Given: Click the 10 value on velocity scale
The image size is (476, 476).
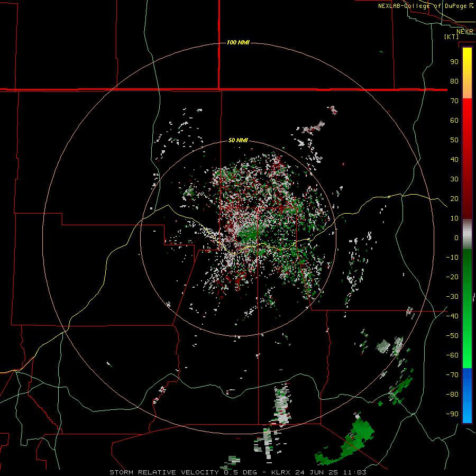Looking at the screenshot, I should point(454,218).
